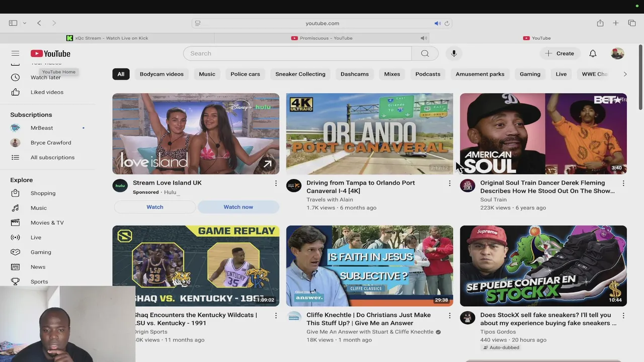The width and height of the screenshot is (644, 362).
Task: Select the All filter chip
Action: pos(121,74)
